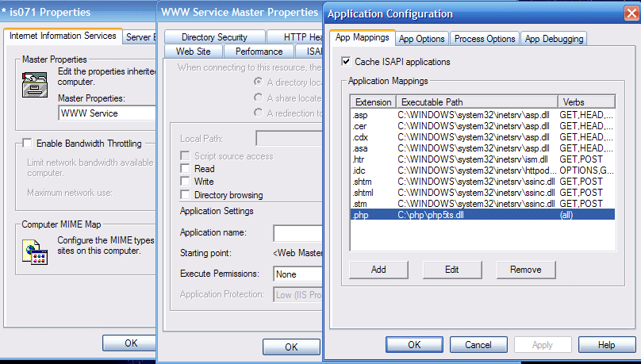Click OK in Application Configuration dialog

(x=414, y=345)
